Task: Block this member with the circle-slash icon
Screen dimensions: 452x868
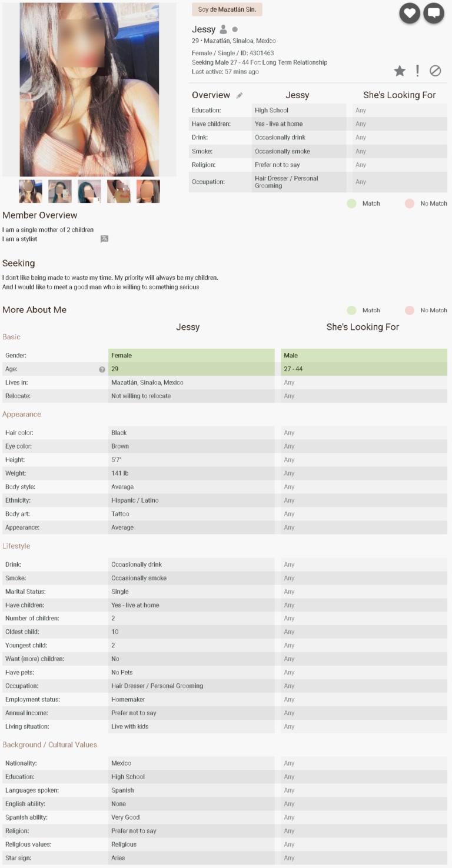Action: pos(436,71)
